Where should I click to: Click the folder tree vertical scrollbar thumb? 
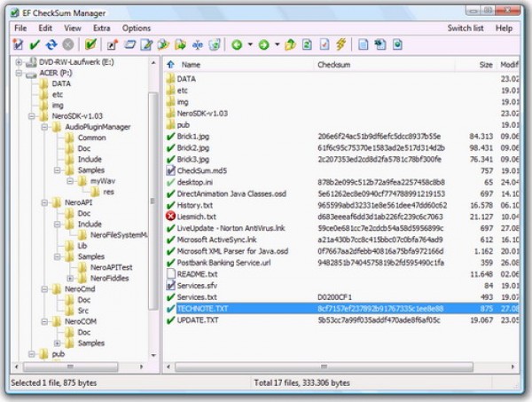(153, 201)
